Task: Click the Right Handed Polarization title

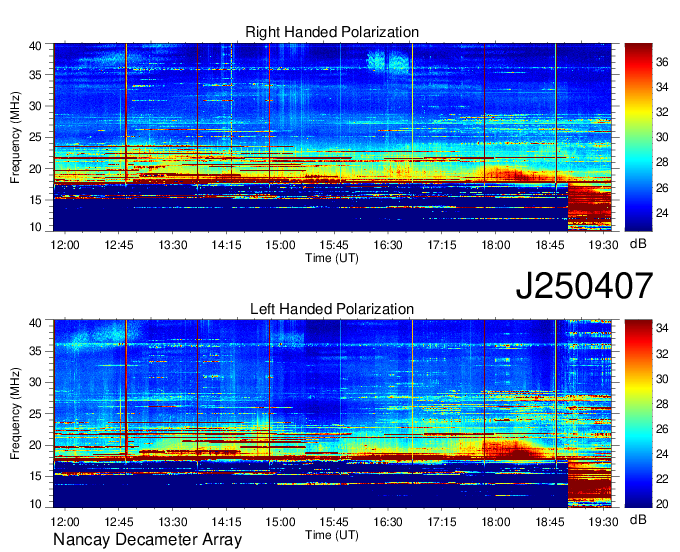Action: 332,32
